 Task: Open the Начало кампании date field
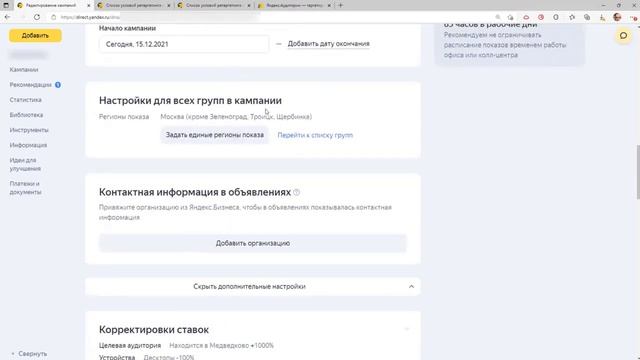tap(184, 44)
